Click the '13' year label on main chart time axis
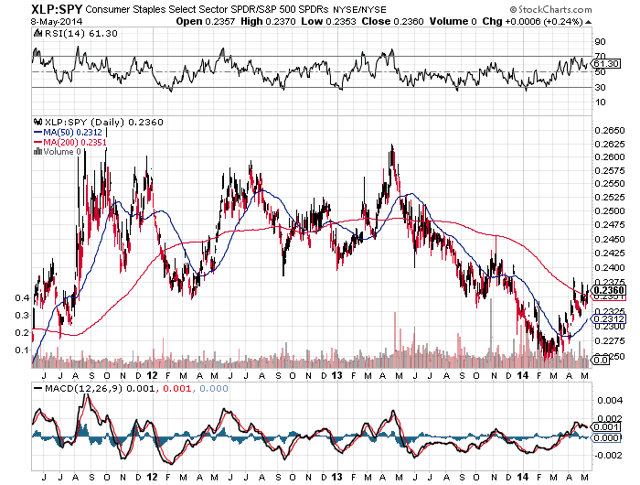Viewport: 640px width, 485px height. [x=336, y=375]
